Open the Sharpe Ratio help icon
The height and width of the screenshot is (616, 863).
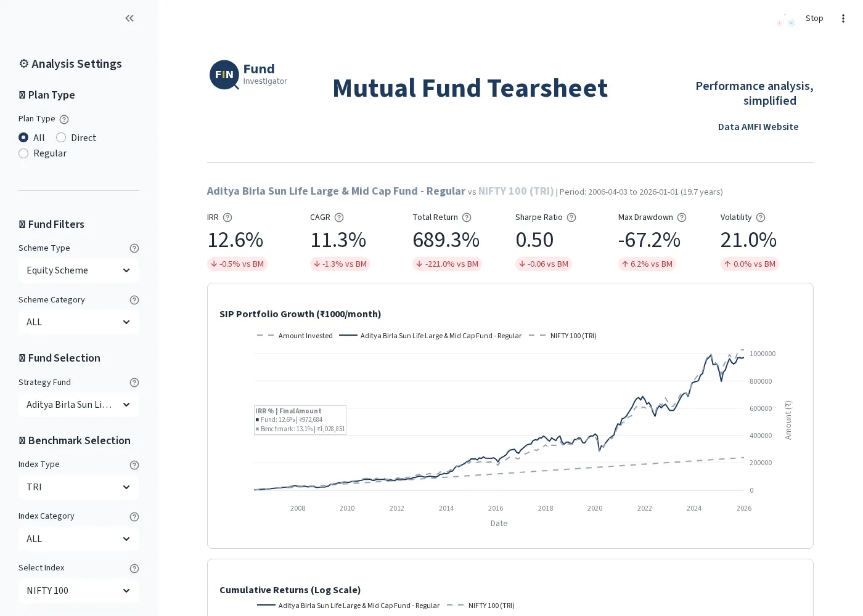pos(571,217)
